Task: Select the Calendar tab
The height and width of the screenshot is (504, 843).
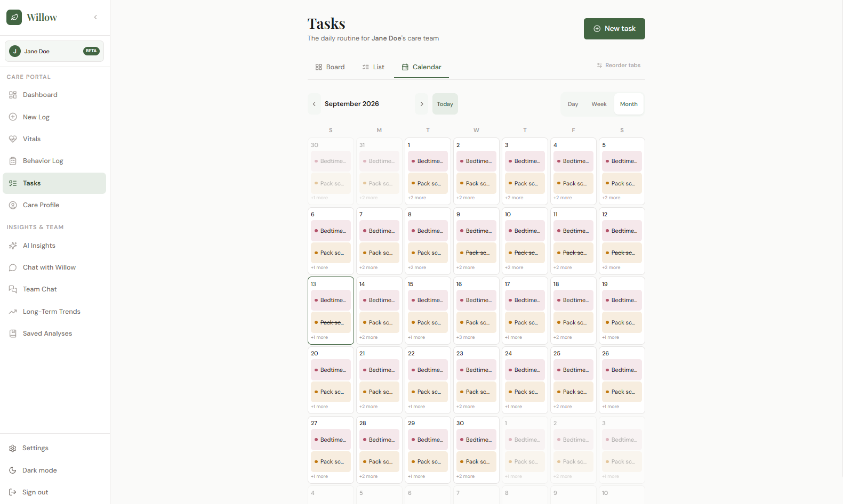Action: (421, 67)
